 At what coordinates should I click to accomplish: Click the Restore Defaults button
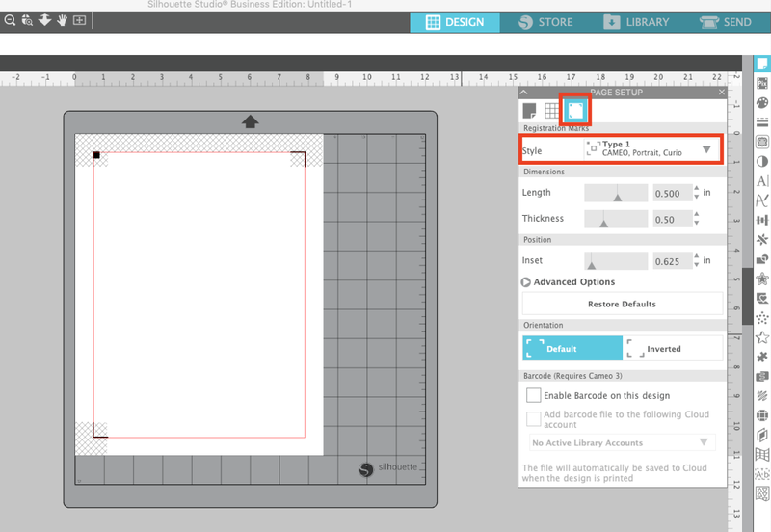pyautogui.click(x=622, y=304)
